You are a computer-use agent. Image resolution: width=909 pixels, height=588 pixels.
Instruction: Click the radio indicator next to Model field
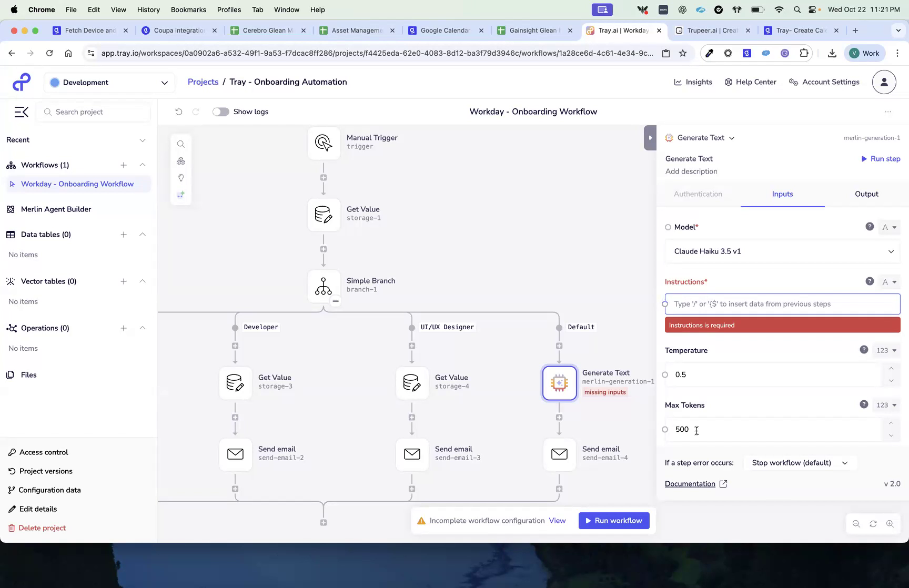(667, 227)
